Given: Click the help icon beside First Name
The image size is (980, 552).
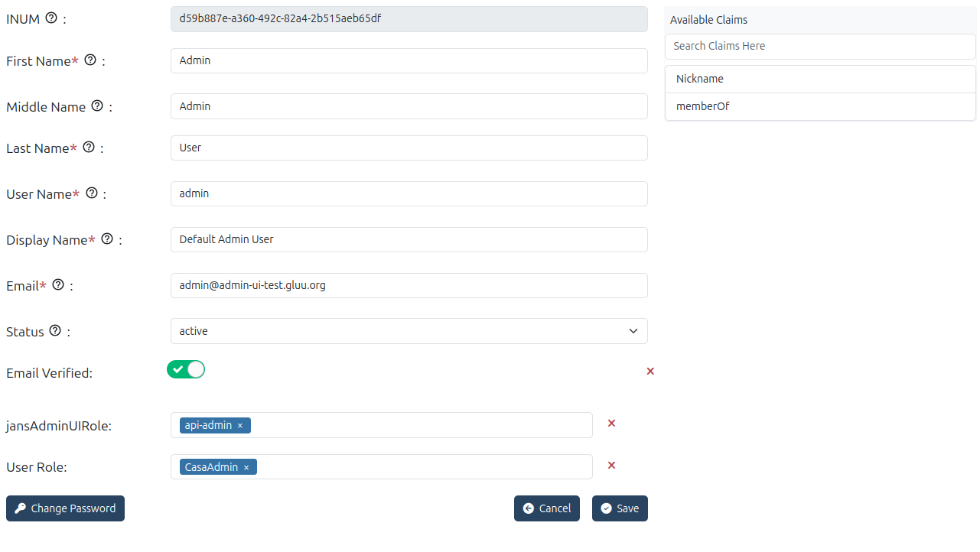Looking at the screenshot, I should pyautogui.click(x=90, y=60).
